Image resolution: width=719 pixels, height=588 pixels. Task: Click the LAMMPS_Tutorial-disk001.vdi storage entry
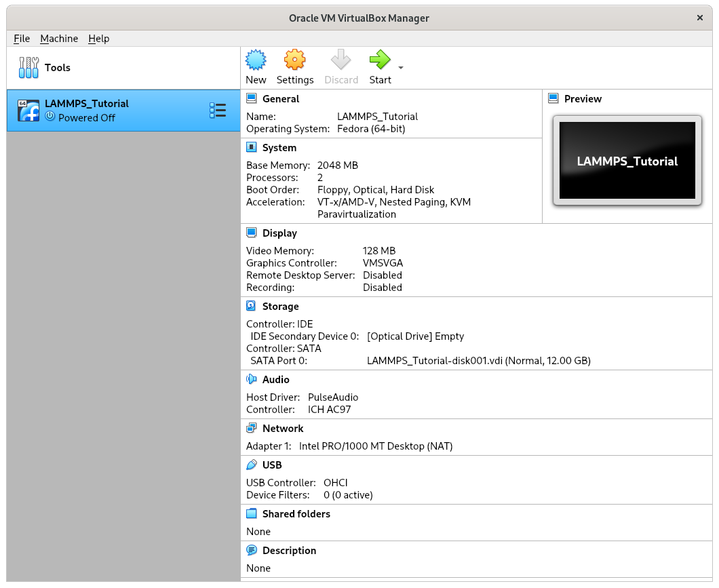click(x=479, y=361)
